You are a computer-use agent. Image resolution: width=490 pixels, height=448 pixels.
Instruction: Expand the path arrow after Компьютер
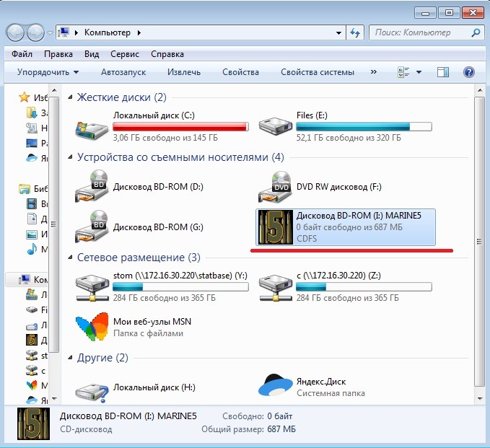(139, 32)
